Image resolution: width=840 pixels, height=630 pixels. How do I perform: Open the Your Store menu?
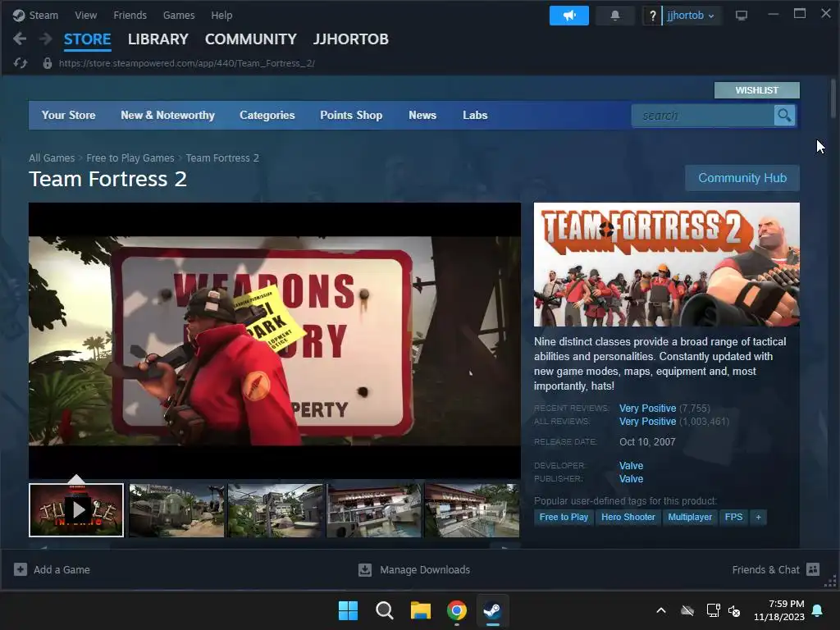(x=69, y=115)
